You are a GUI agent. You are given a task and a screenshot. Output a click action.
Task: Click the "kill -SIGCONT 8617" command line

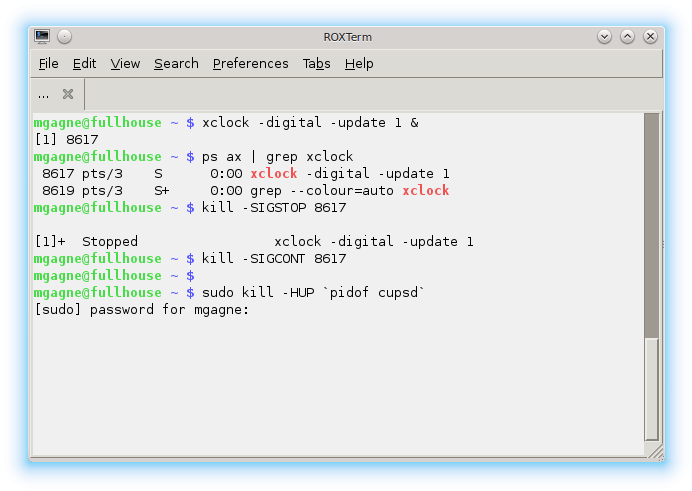[274, 259]
